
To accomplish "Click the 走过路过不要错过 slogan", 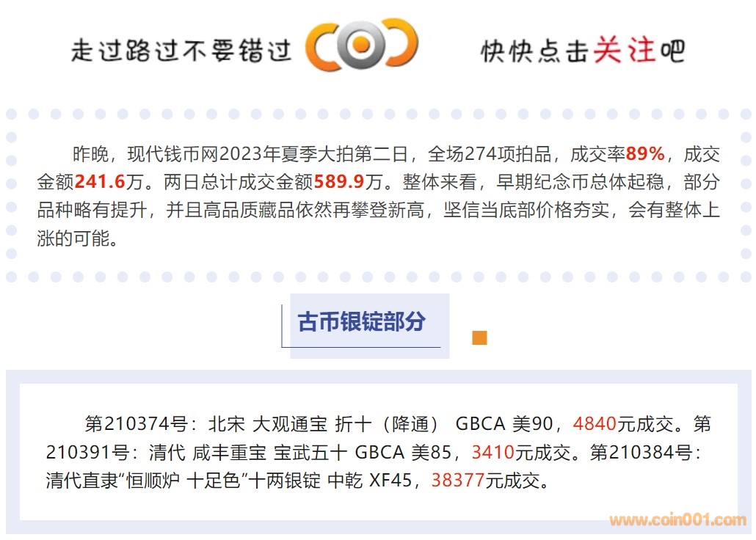I will point(181,51).
